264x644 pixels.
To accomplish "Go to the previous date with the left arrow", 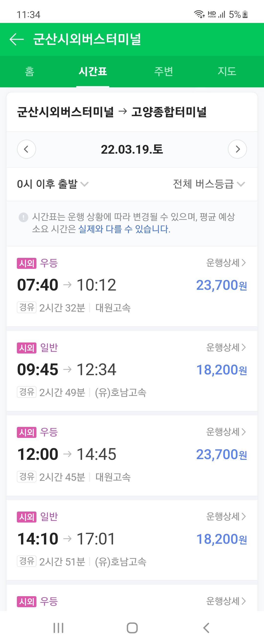I will [x=26, y=149].
